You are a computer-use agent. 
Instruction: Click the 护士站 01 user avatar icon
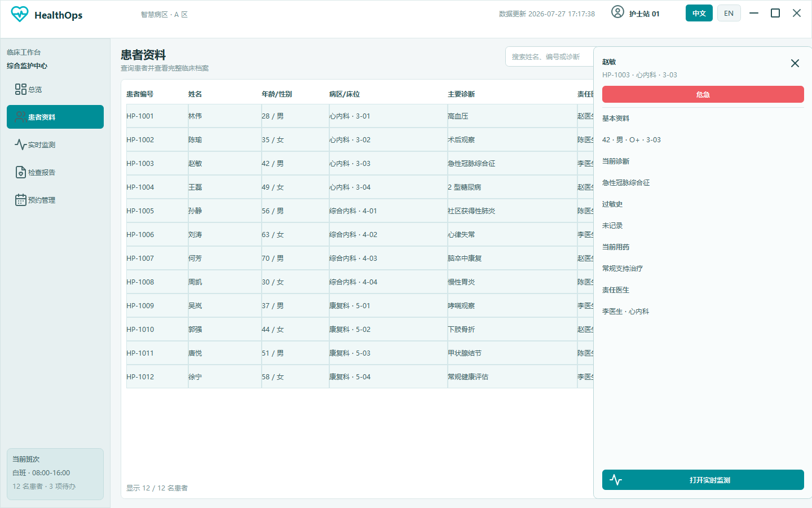[x=617, y=12]
